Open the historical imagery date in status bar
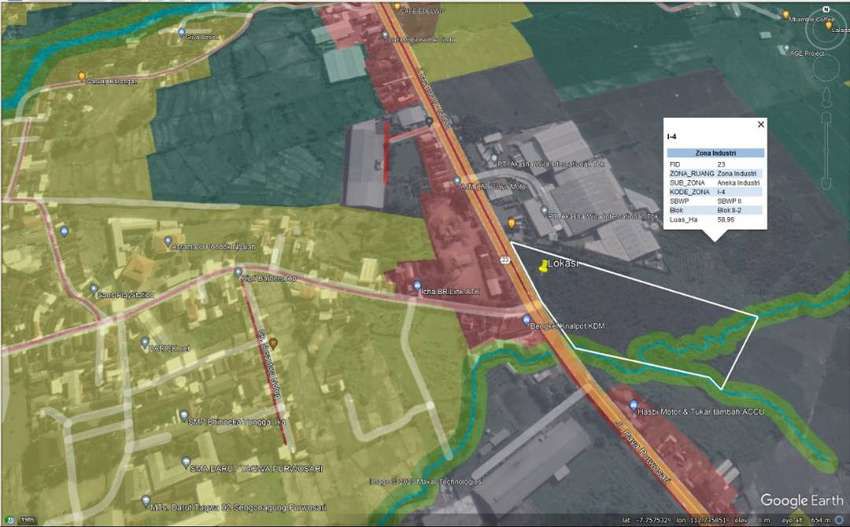Image resolution: width=850 pixels, height=527 pixels. pos(26,520)
